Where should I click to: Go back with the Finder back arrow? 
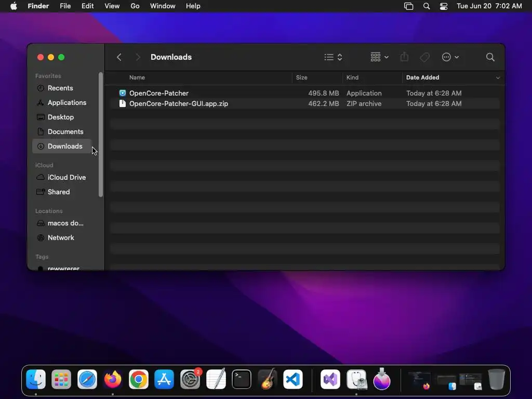tap(119, 57)
